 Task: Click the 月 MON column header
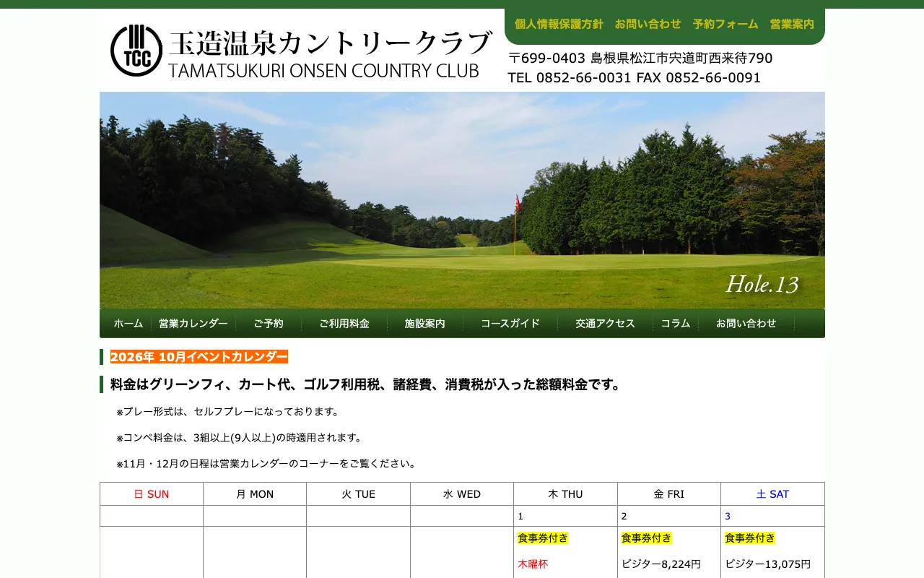coord(255,494)
